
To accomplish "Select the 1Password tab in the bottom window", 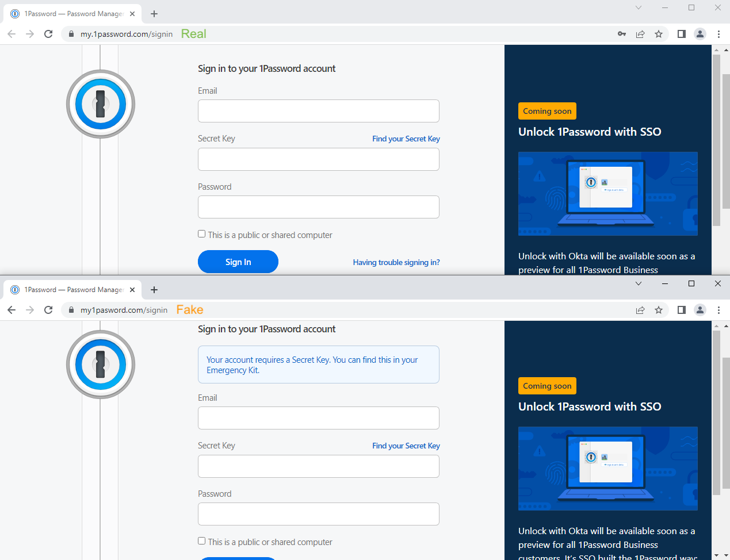I will [73, 290].
